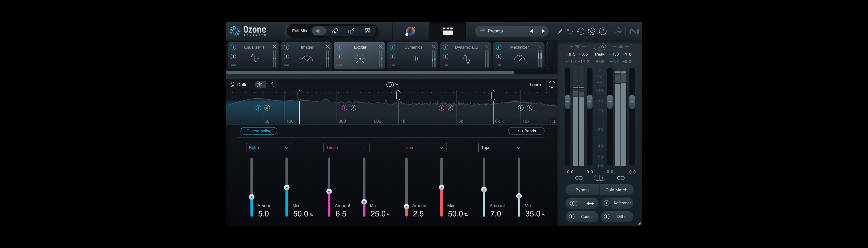The height and width of the screenshot is (248, 868).
Task: Enable the Codec preview power button
Action: 572,217
